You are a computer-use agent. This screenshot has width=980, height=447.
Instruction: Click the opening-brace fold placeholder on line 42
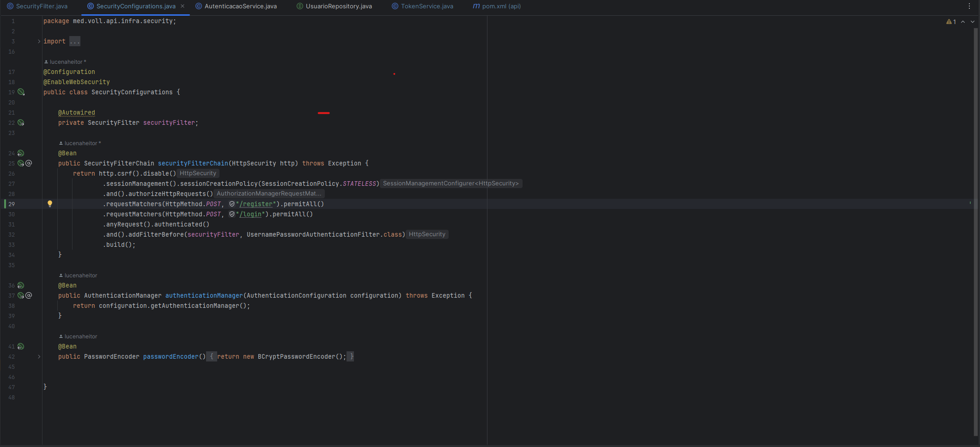point(211,357)
